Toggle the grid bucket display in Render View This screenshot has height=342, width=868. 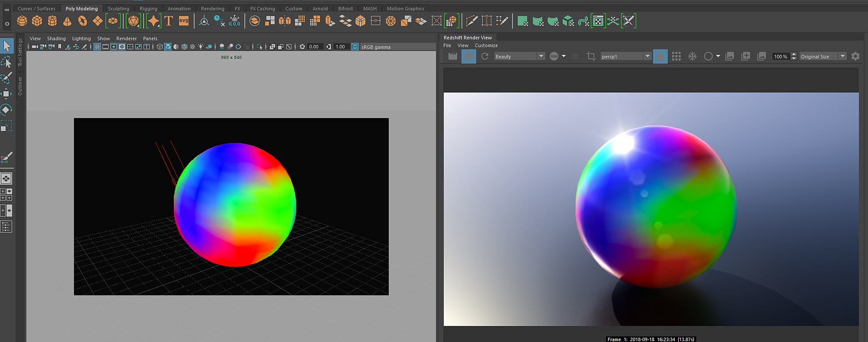coord(676,56)
